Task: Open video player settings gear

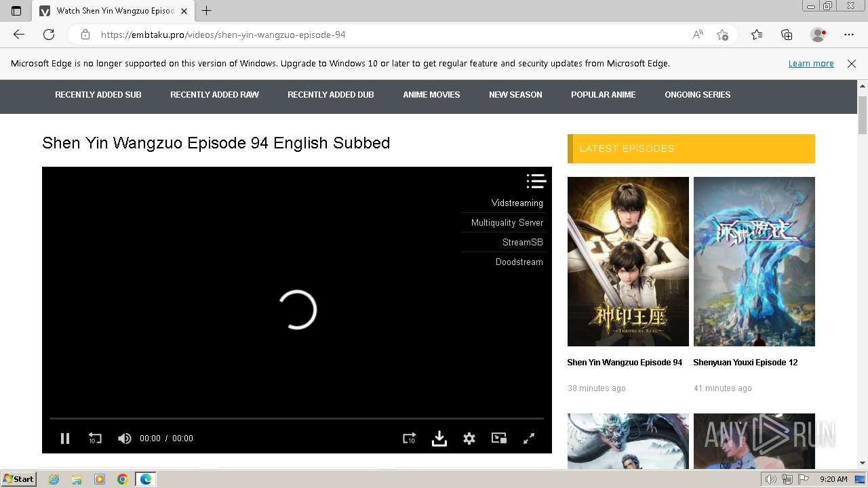Action: (469, 439)
